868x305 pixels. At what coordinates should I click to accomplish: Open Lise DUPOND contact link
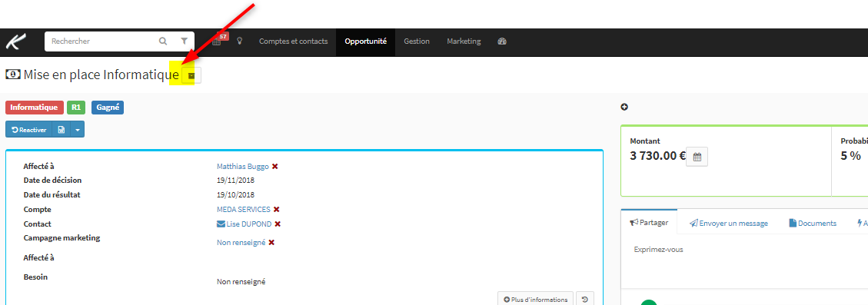point(249,224)
